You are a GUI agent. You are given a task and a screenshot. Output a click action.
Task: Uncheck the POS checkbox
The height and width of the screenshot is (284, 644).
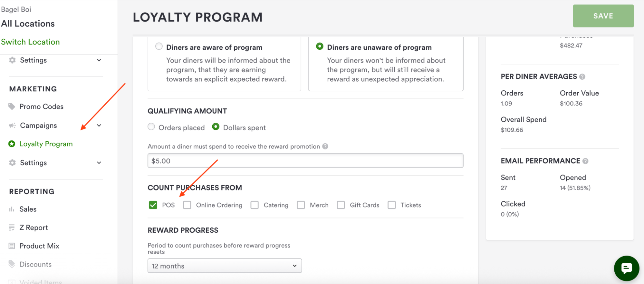coord(153,205)
